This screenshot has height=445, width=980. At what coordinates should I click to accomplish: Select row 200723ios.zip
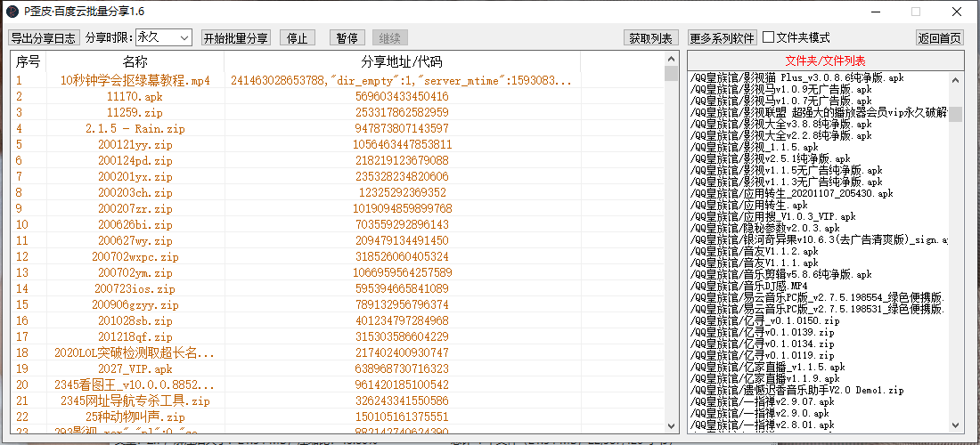coord(338,288)
